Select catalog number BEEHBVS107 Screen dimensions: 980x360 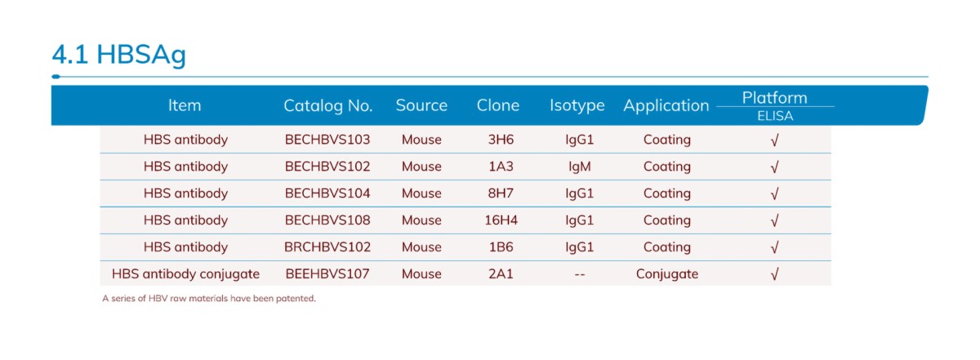(327, 274)
